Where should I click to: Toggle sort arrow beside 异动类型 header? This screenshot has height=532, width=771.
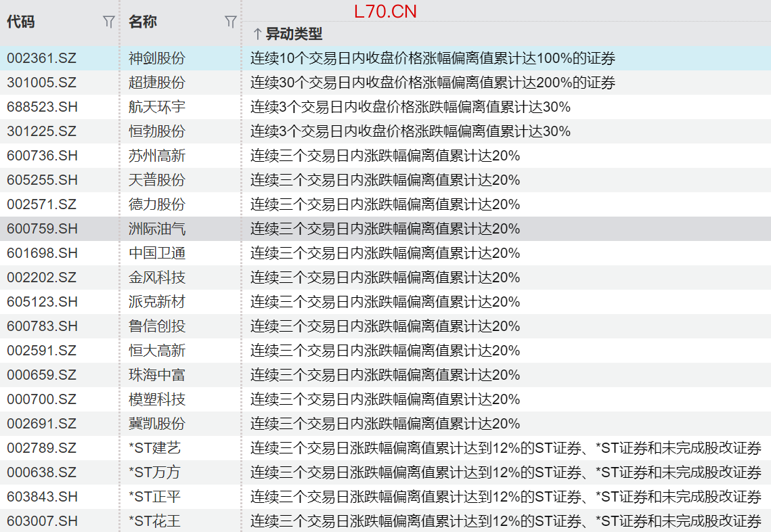[257, 34]
